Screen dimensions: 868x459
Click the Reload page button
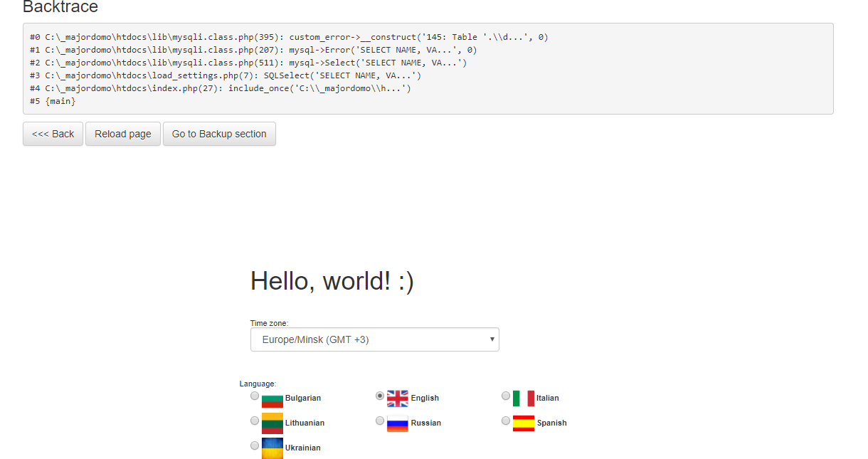[123, 134]
